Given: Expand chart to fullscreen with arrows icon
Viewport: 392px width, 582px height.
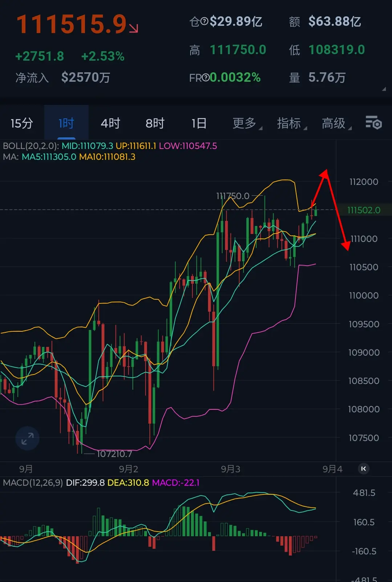Looking at the screenshot, I should click(27, 438).
